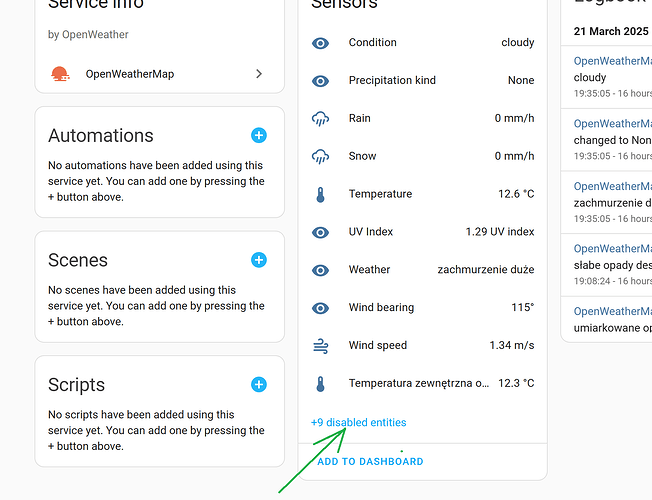Click the Condition eye icon

click(321, 43)
